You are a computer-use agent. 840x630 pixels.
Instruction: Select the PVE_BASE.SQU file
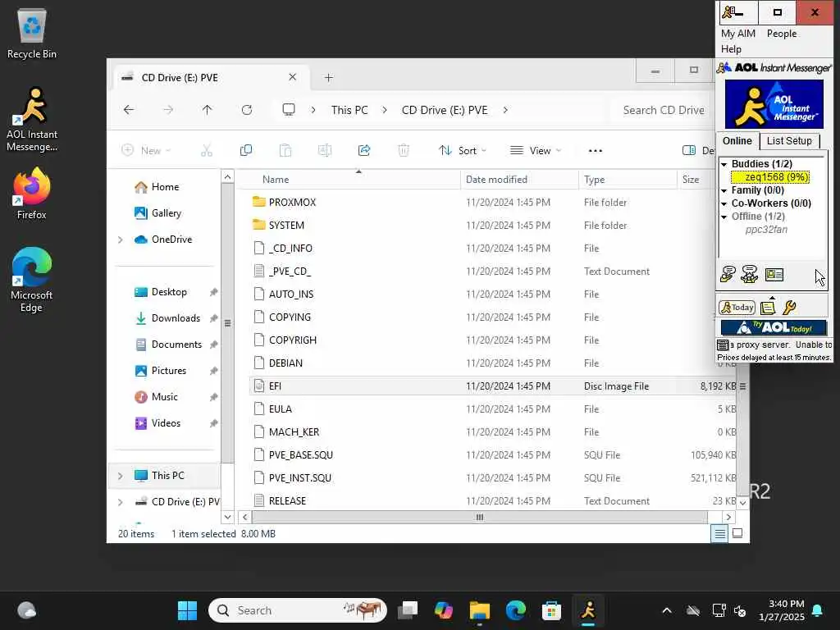[300, 454]
